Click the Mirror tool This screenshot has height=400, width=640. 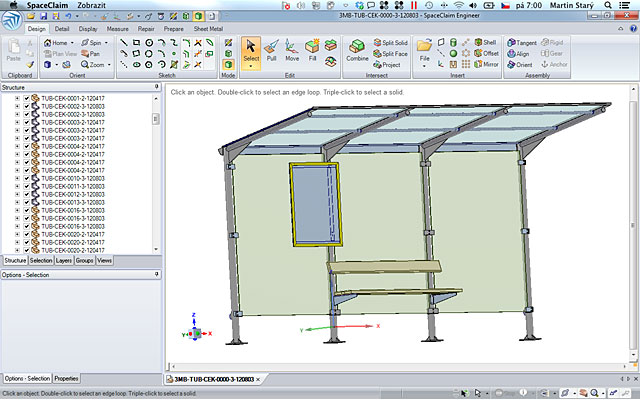487,64
